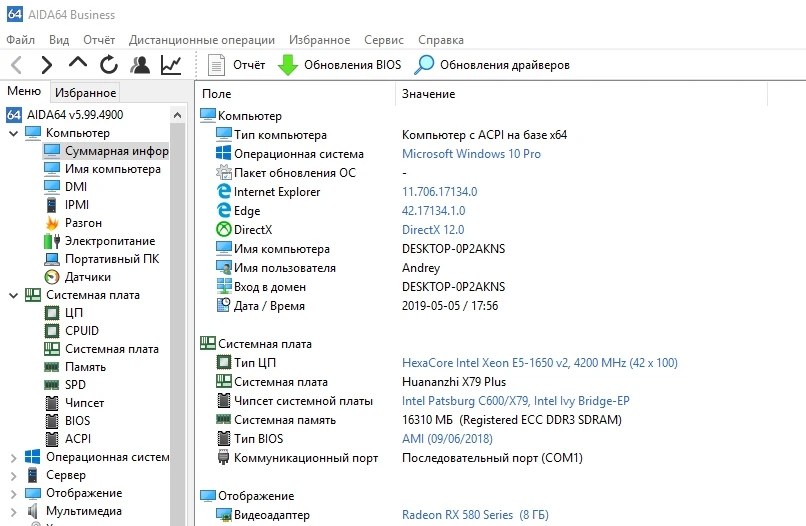
Task: Select AIDA64 v5.99.4900 root tree item
Action: pyautogui.click(x=65, y=115)
